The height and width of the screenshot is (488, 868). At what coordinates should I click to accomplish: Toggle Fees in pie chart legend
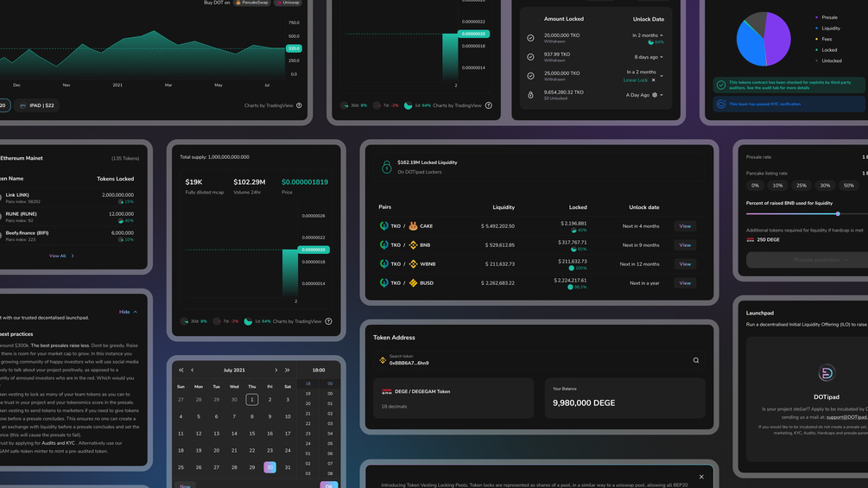pyautogui.click(x=824, y=39)
